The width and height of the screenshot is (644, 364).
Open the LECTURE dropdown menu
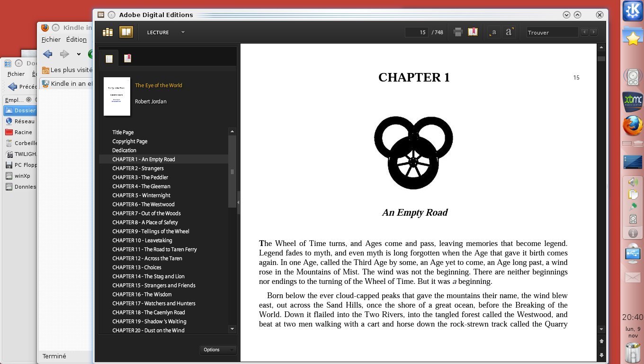[x=166, y=32]
